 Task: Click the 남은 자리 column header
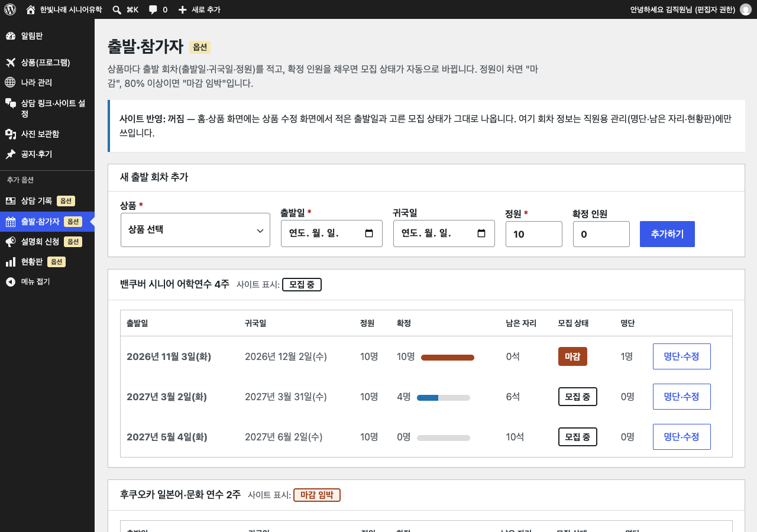[521, 323]
